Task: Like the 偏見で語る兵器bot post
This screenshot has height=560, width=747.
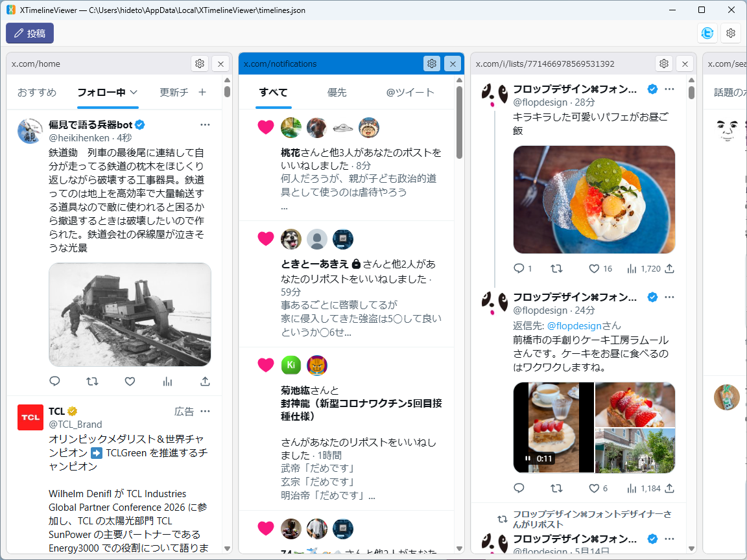Action: pyautogui.click(x=130, y=381)
